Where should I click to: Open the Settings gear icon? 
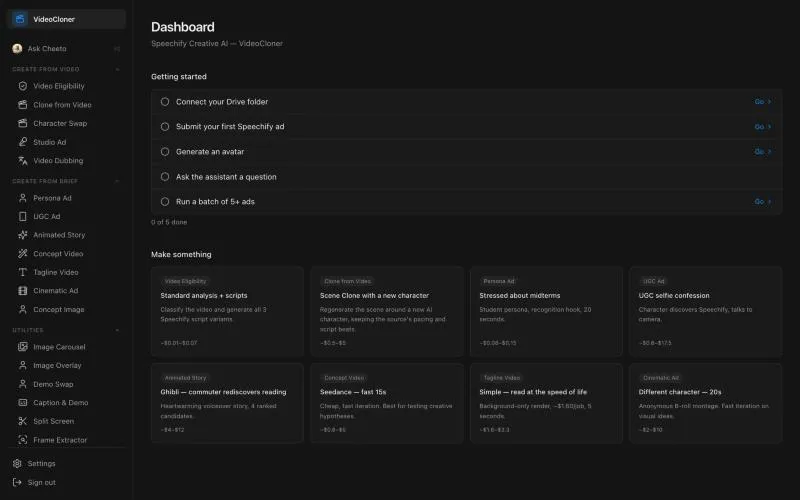tap(17, 463)
